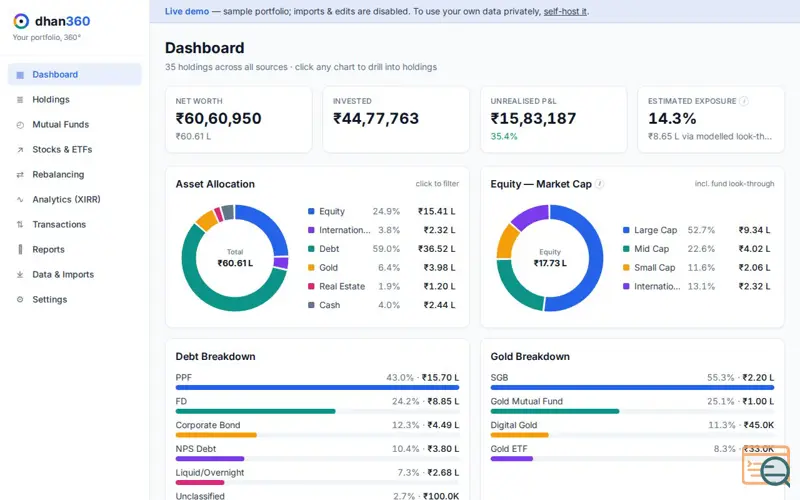Select the Estimated Exposure card
800x500 pixels.
[711, 119]
